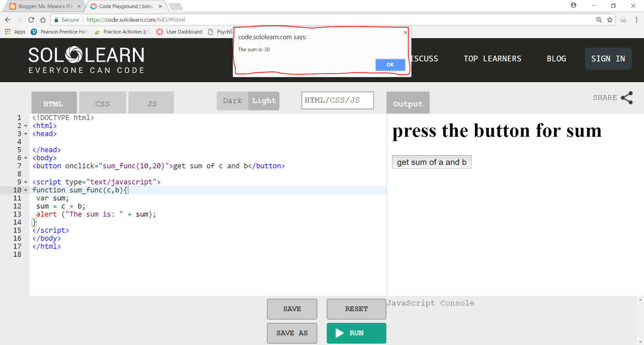Select the Output tab

point(408,103)
